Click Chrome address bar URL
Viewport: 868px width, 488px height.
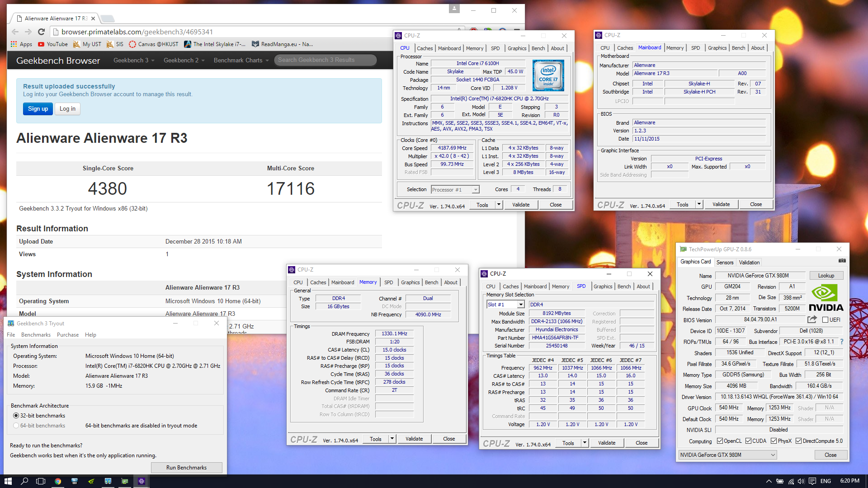click(x=137, y=32)
